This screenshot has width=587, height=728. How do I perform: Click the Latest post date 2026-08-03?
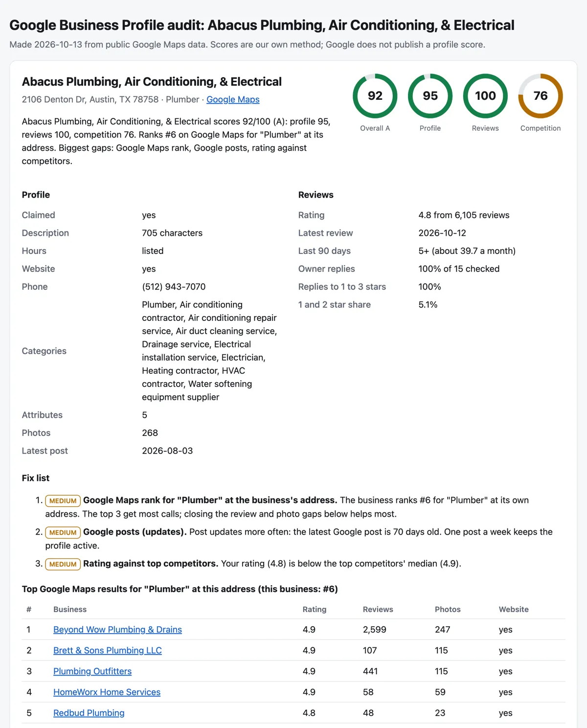tap(167, 451)
